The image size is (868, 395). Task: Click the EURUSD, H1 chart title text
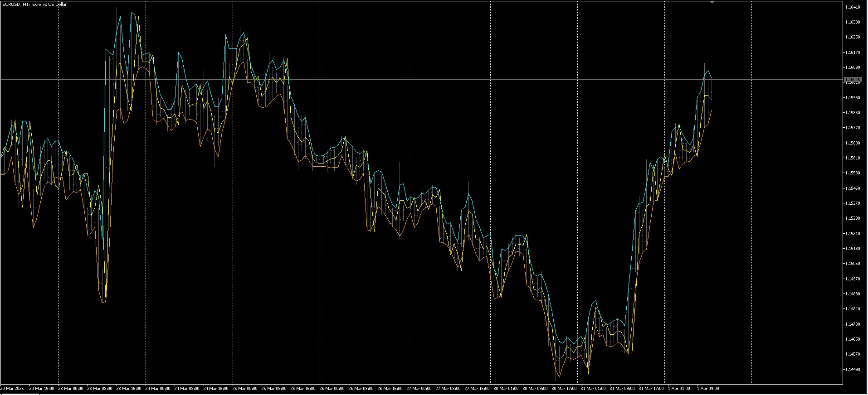click(x=34, y=5)
